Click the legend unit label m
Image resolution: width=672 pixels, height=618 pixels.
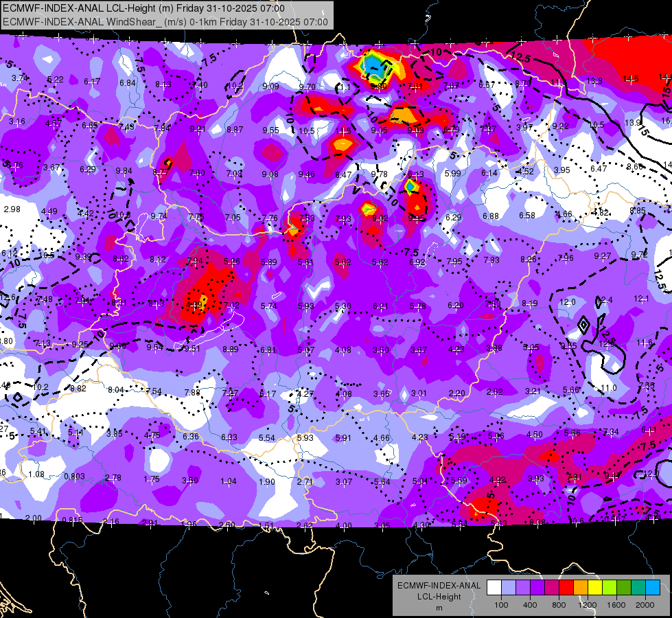[x=439, y=608]
